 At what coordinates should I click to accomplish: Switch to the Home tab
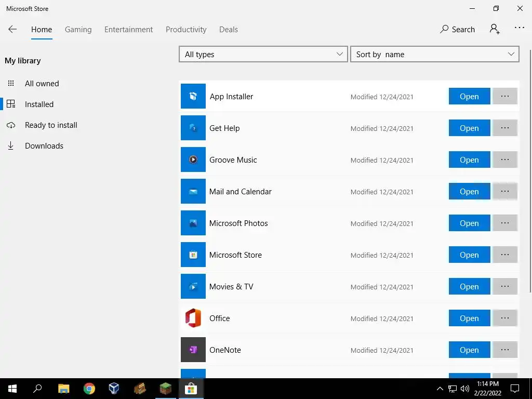[42, 30]
